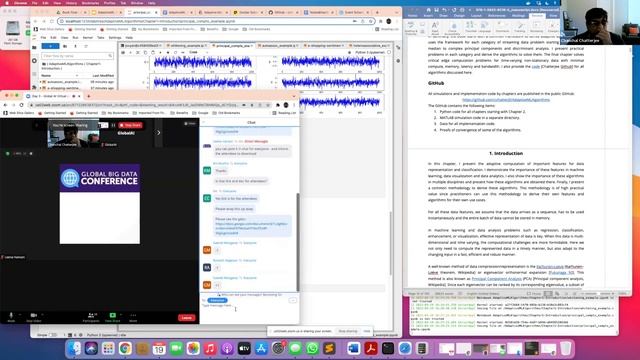The width and height of the screenshot is (640, 360).
Task: Select Everyone recipient pill in chat
Action: coord(217,300)
